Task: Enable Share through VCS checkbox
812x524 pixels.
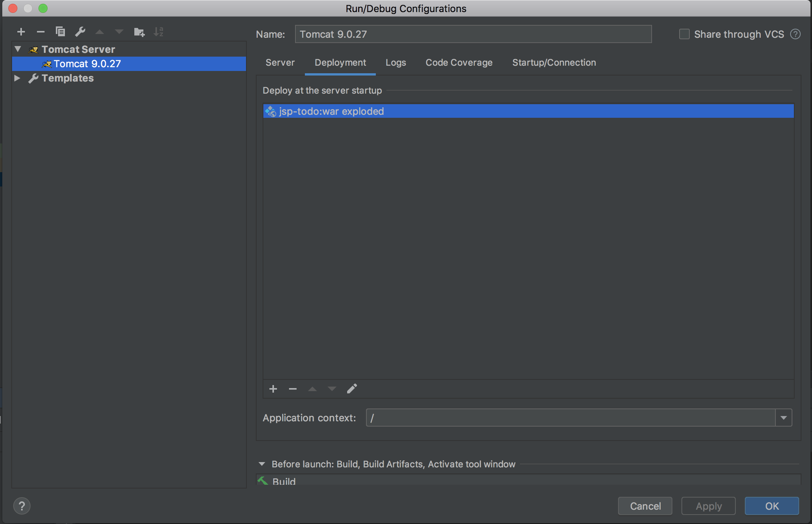Action: pos(684,34)
